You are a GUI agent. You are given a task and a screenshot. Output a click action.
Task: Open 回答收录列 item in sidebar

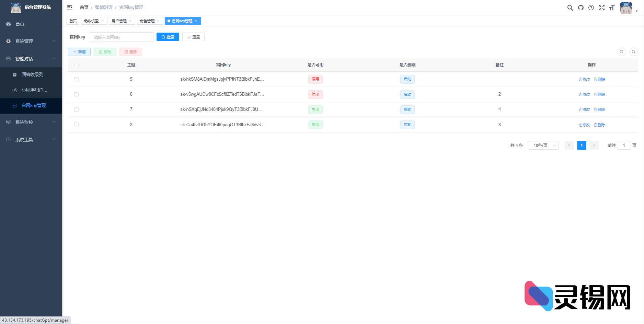[34, 74]
